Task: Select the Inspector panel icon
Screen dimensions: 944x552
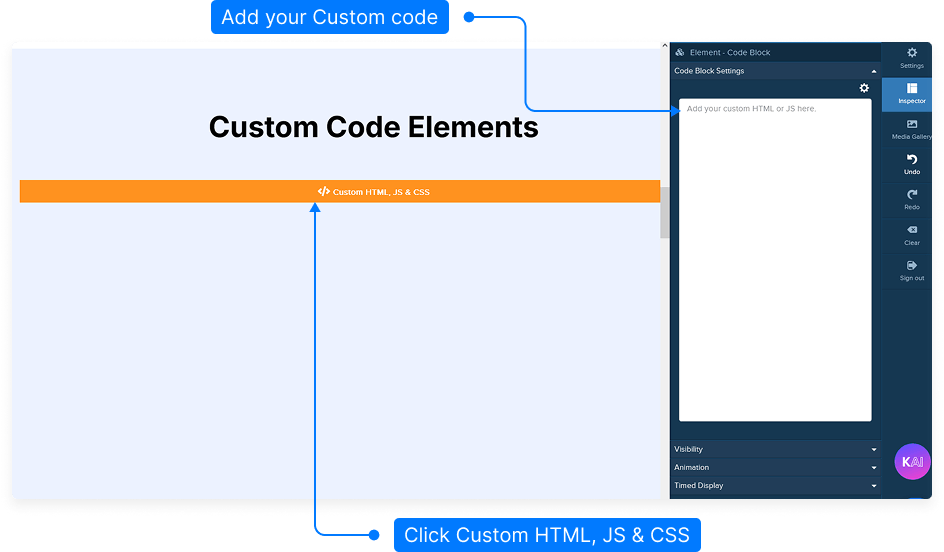Action: pyautogui.click(x=911, y=88)
